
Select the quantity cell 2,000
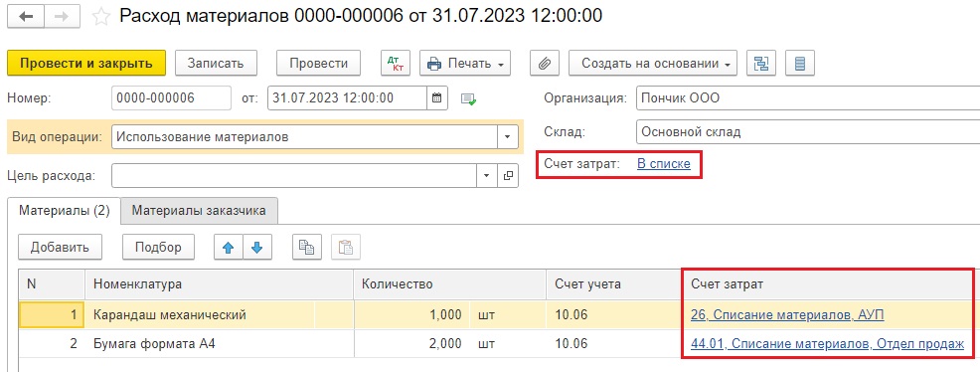[x=411, y=343]
